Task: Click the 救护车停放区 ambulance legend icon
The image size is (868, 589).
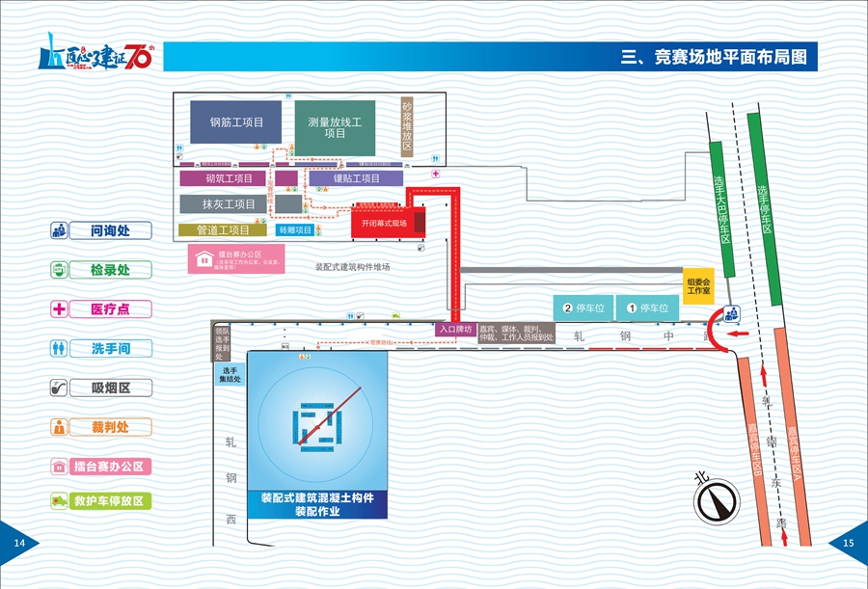Action: [x=59, y=501]
